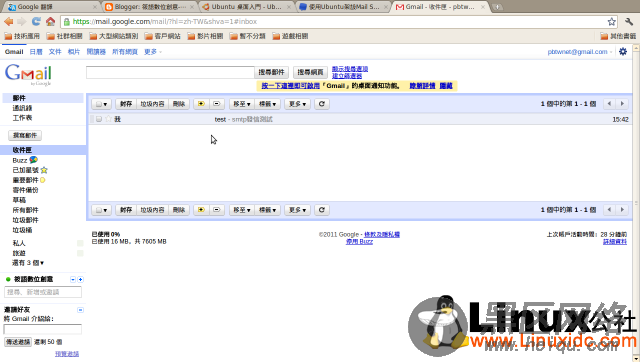Mark as not important in the top toolbar
This screenshot has width=640, height=362.
216,104
